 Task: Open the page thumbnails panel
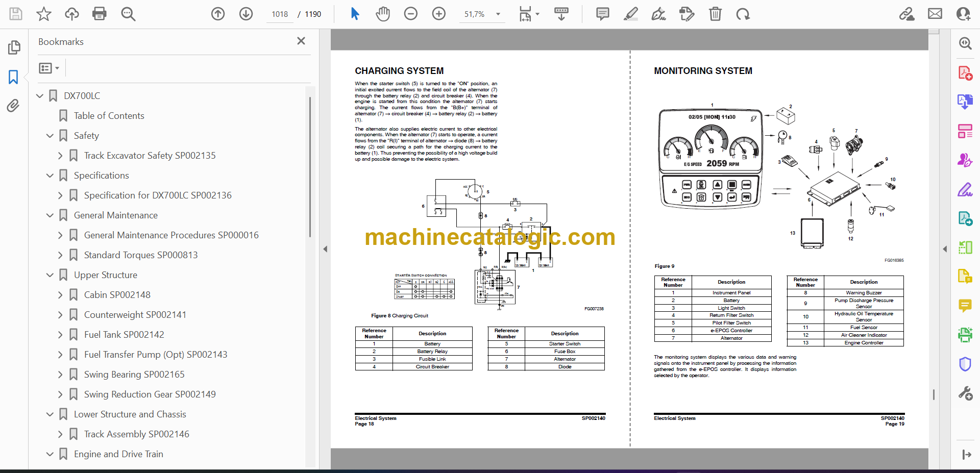(14, 47)
